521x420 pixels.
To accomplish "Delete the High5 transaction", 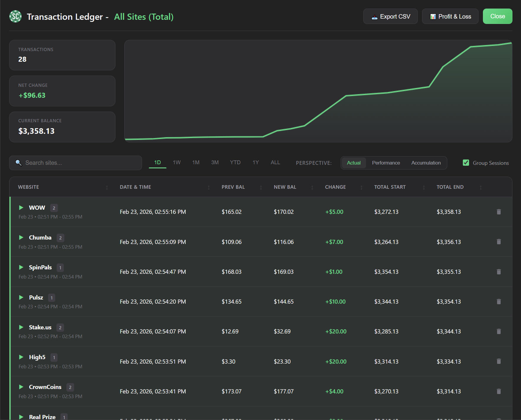I will click(x=499, y=361).
